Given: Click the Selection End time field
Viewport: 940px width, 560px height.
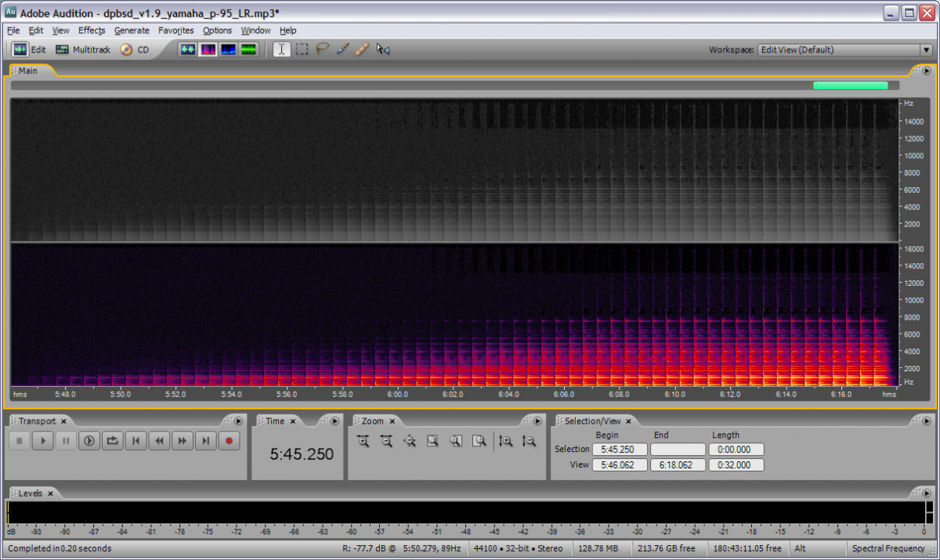Looking at the screenshot, I should tap(678, 450).
